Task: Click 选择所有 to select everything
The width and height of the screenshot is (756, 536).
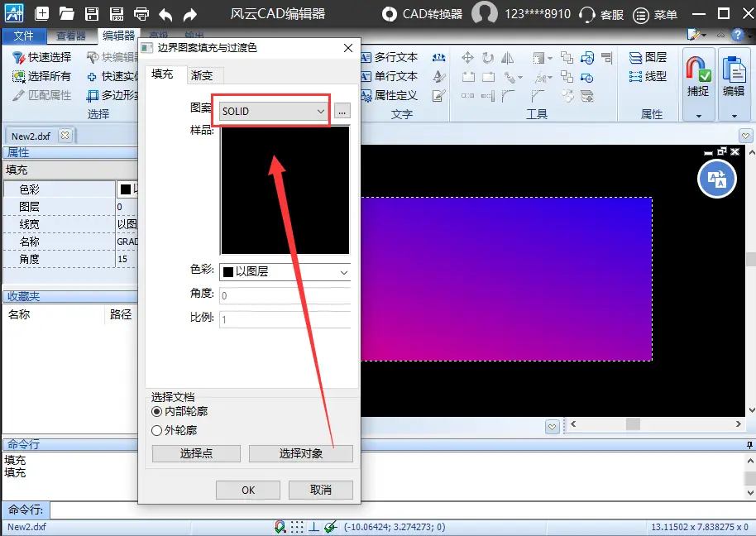Action: 41,76
